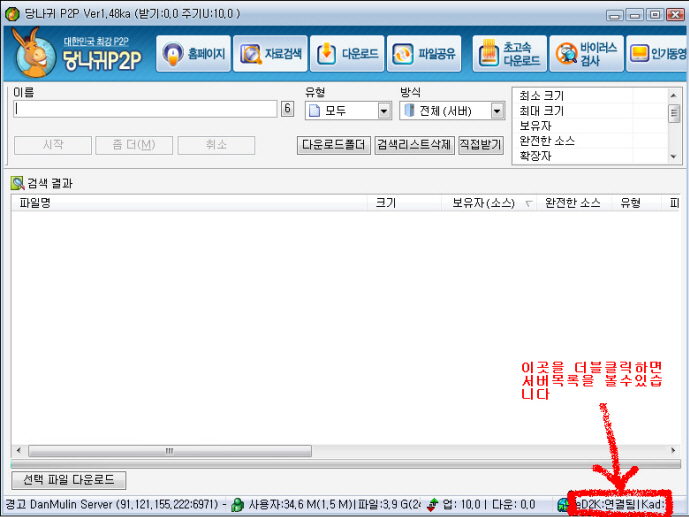The height and width of the screenshot is (517, 689).
Task: Sort by 크기 column header
Action: tap(404, 203)
